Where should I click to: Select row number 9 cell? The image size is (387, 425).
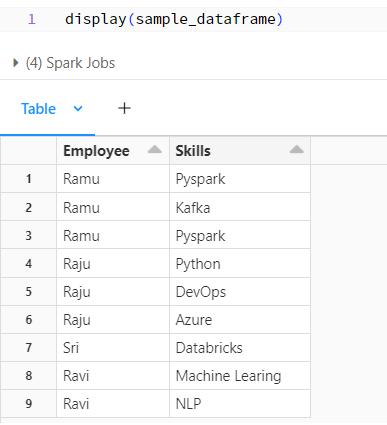[x=29, y=404]
